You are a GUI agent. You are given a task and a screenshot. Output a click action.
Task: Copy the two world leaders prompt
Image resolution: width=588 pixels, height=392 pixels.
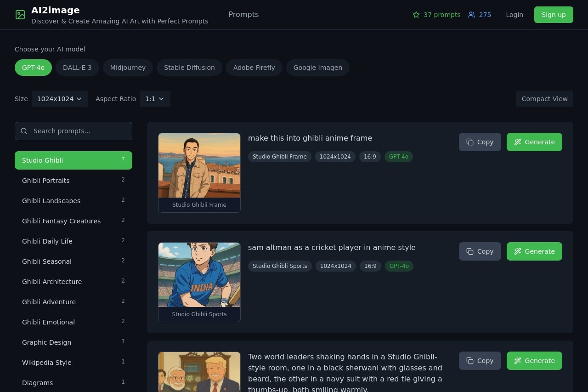(x=480, y=361)
